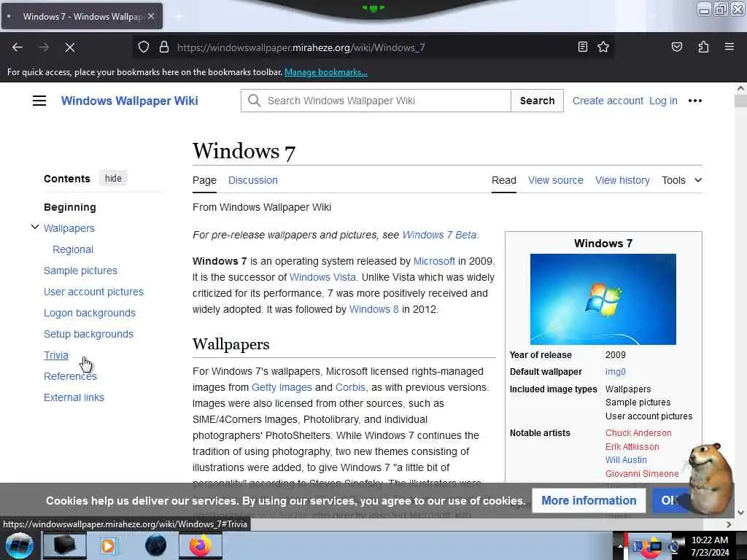Select the Read tab
747x560 pixels.
click(x=503, y=180)
